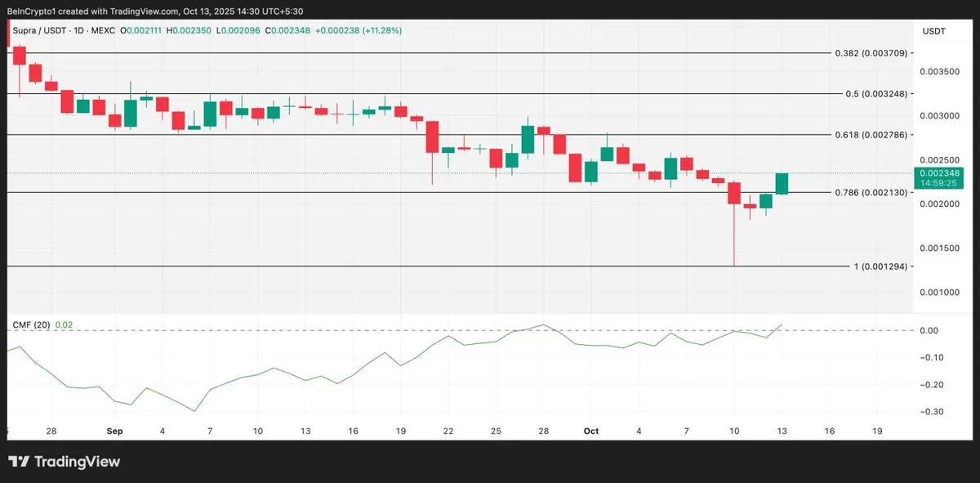980x483 pixels.
Task: Open the CMF (20) indicator legend
Action: tap(31, 325)
